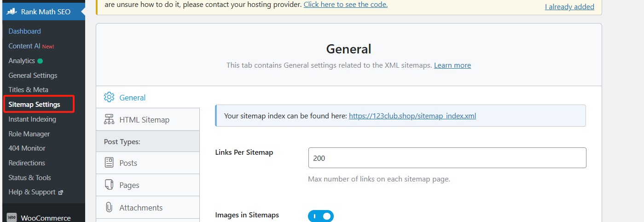The width and height of the screenshot is (644, 222).
Task: Switch to the Posts settings tab
Action: click(x=128, y=163)
